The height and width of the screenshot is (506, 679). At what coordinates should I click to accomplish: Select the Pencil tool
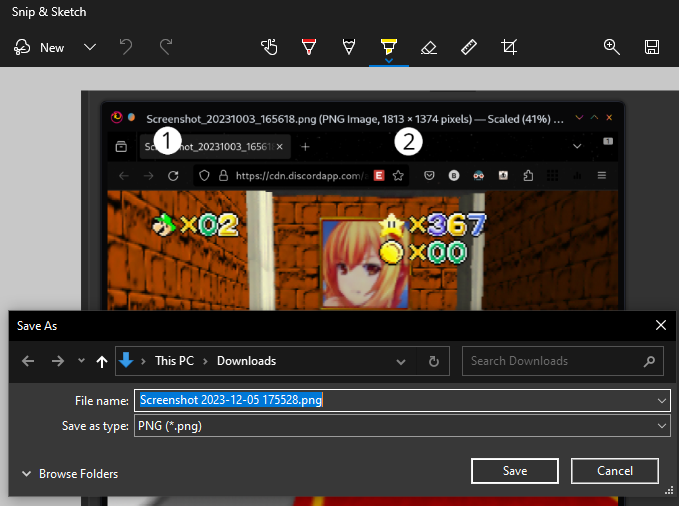point(349,47)
